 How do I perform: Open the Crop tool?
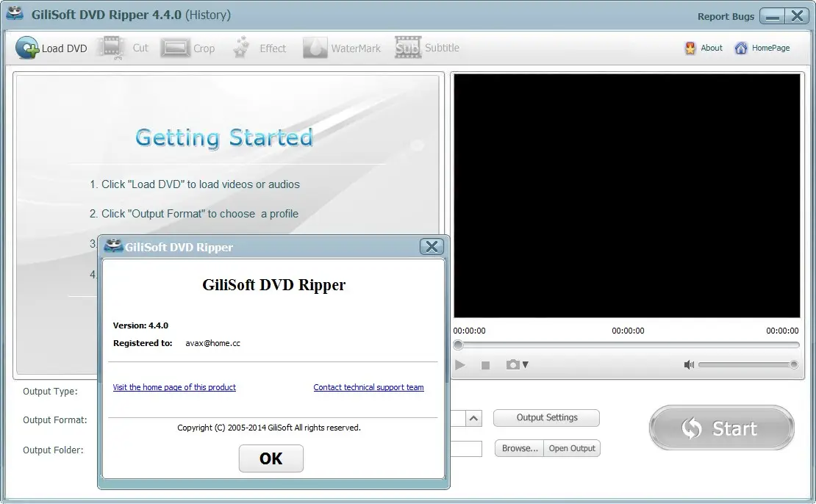188,48
